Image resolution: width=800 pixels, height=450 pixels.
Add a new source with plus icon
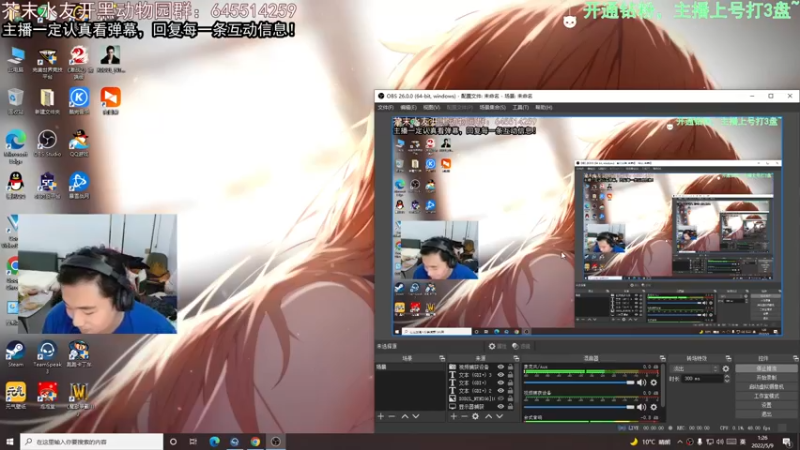pos(454,416)
